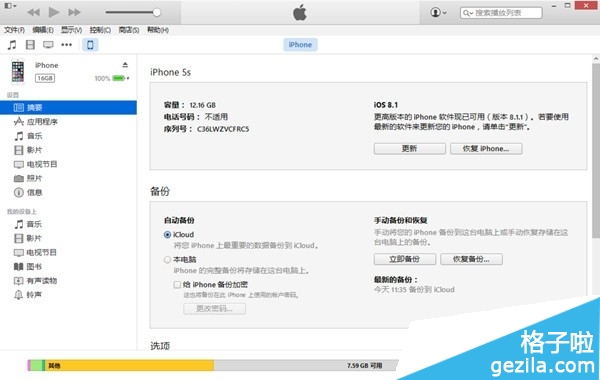This screenshot has width=600, height=380.
Task: Select the iCloud backup radio button
Action: click(167, 235)
